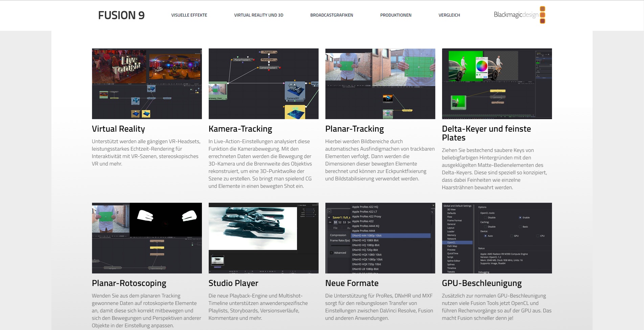Screen dimensions: 644x330
Task: Click the Kamera-Tracking heading
Action: [x=240, y=129]
